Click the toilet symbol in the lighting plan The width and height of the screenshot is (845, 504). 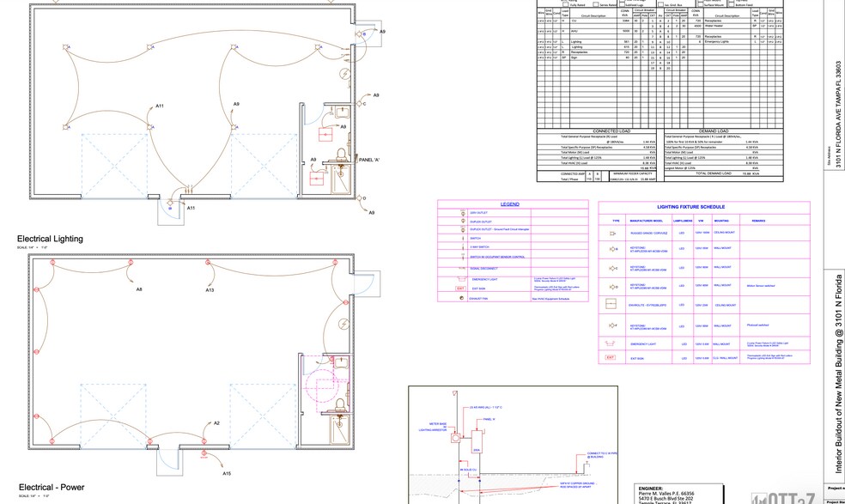tap(342, 155)
